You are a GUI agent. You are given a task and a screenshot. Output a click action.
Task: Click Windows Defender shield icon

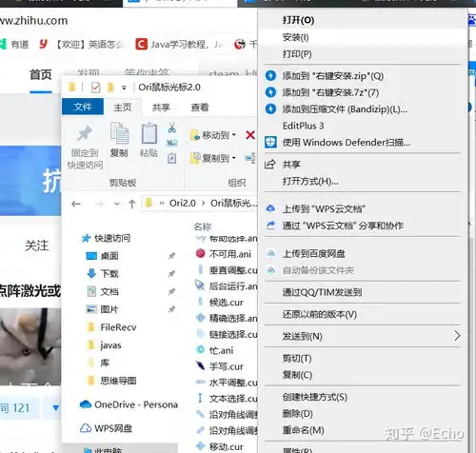[270, 143]
